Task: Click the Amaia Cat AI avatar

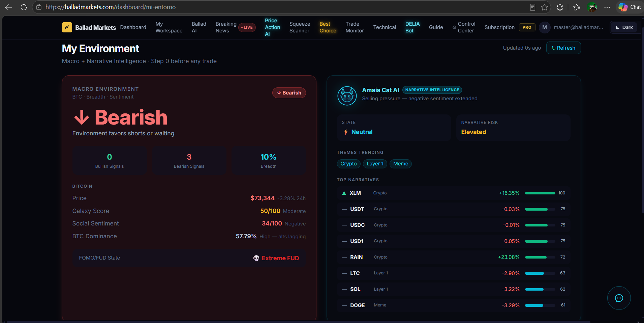Action: [347, 96]
